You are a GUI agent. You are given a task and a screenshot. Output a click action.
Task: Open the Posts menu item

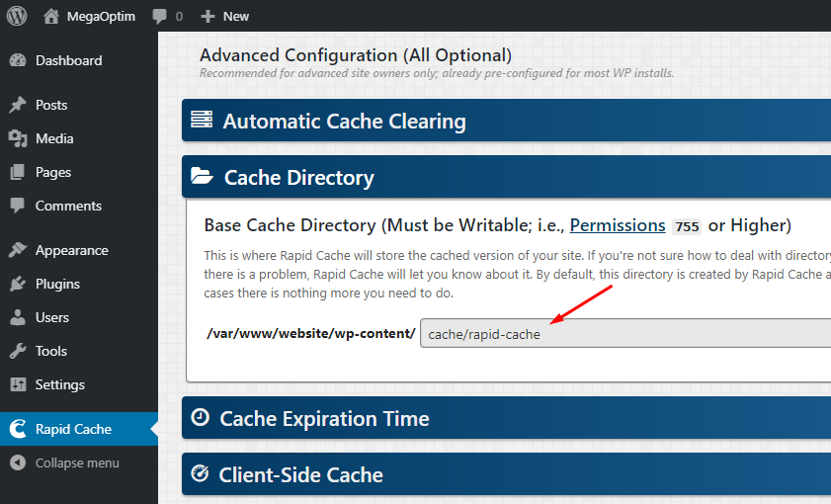tap(79, 105)
